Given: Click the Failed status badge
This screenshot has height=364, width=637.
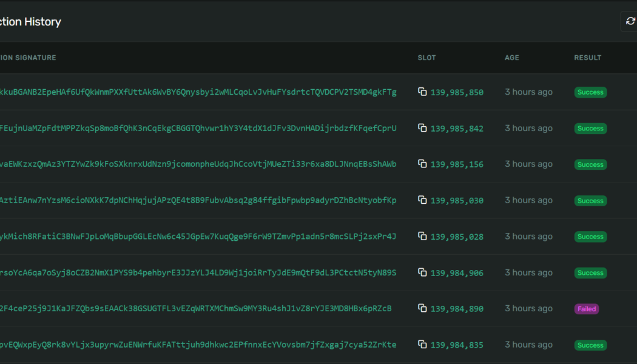Looking at the screenshot, I should [x=586, y=308].
